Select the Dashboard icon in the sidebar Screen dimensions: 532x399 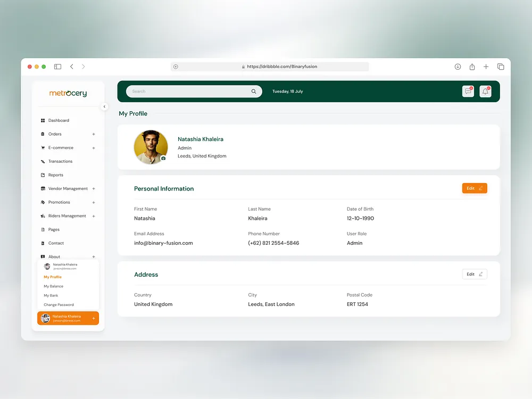tap(43, 120)
